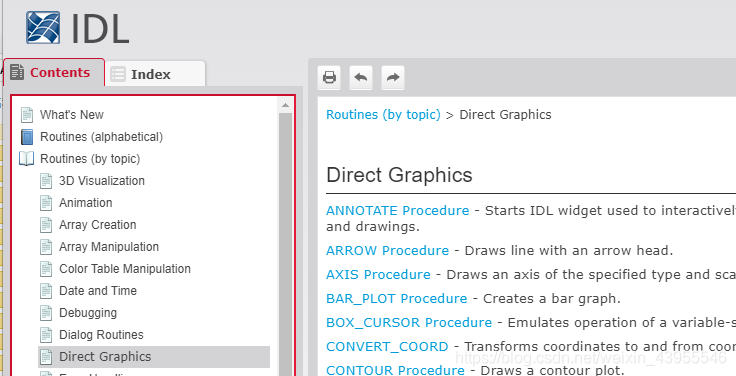Open the Dialog Routines topic
The height and width of the screenshot is (376, 736).
click(101, 335)
